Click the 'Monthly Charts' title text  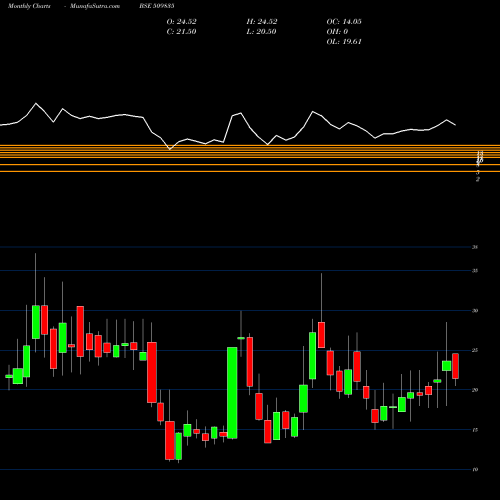pos(29,6)
